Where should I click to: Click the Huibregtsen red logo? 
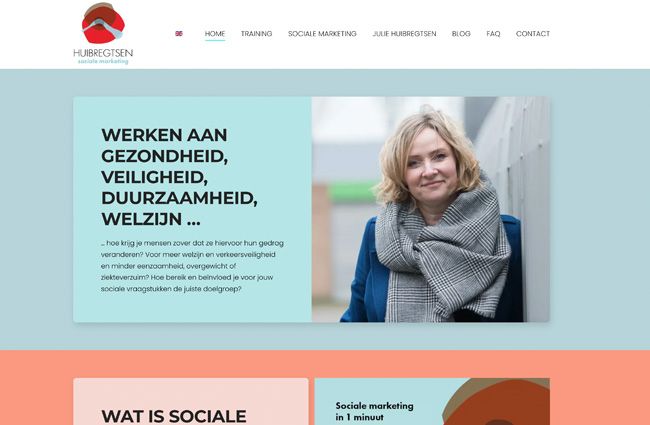coord(103,23)
